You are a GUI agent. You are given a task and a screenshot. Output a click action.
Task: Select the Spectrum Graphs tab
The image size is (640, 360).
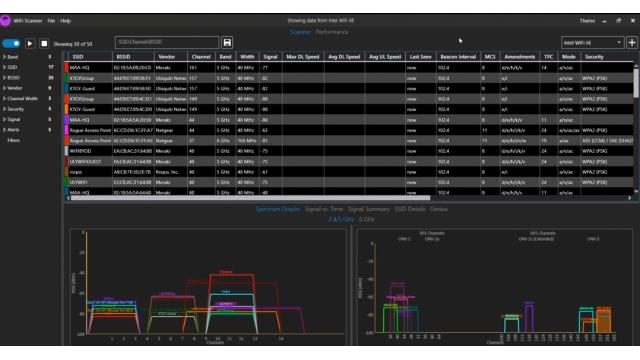pos(278,209)
